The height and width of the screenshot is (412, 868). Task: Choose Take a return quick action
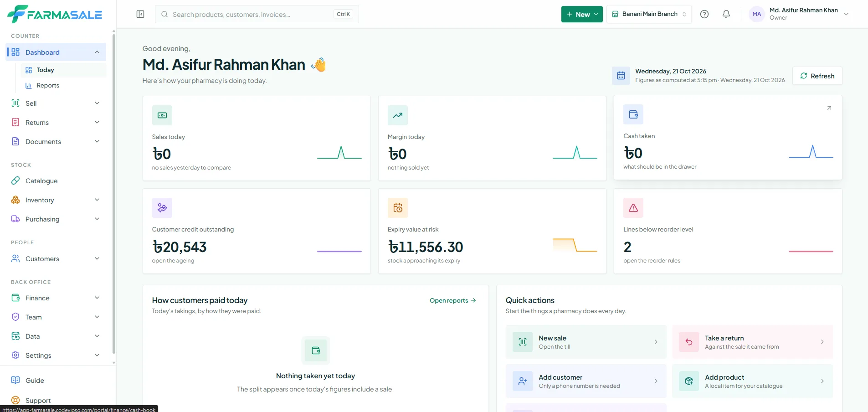[x=752, y=342]
